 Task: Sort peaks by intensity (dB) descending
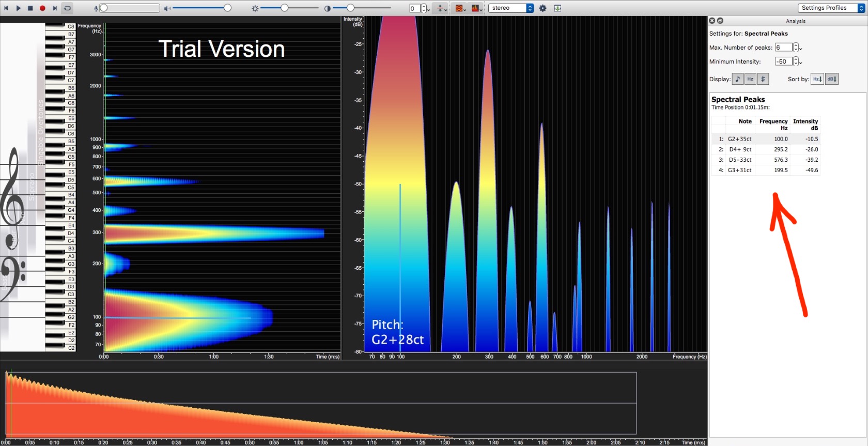[832, 79]
